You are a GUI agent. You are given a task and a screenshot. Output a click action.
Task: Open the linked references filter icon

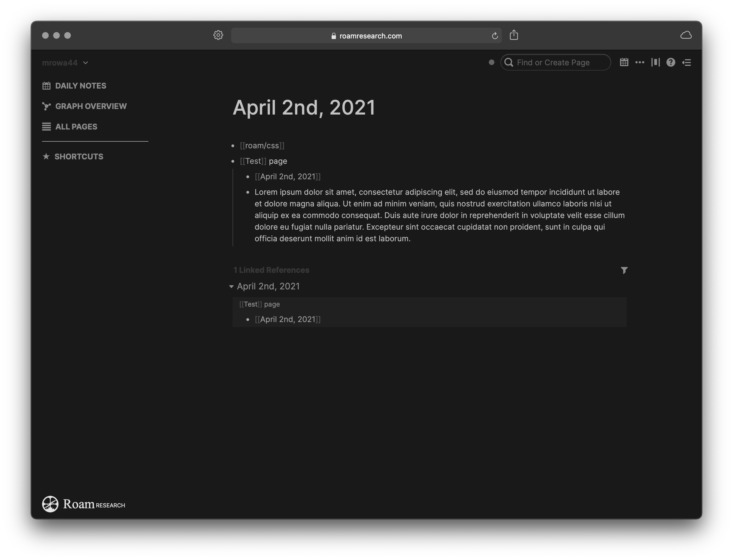tap(624, 270)
